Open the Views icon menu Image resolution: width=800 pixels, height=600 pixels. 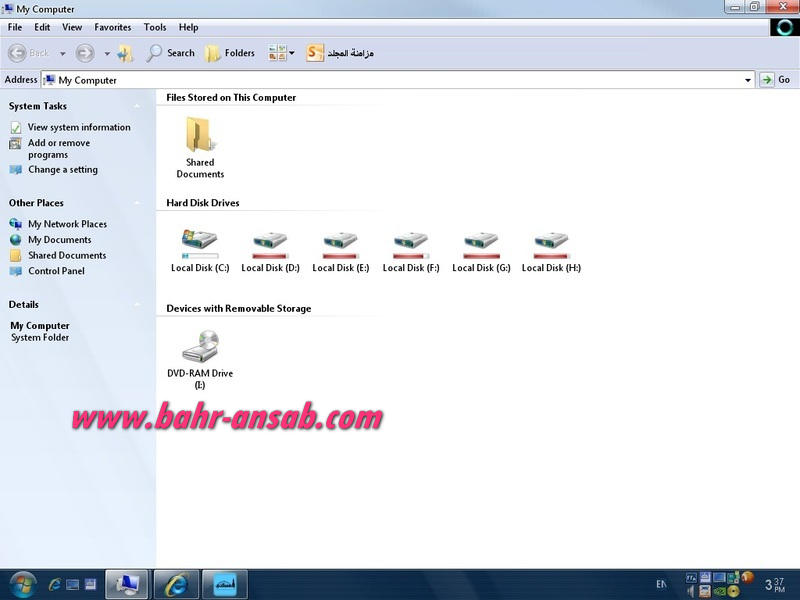[281, 53]
